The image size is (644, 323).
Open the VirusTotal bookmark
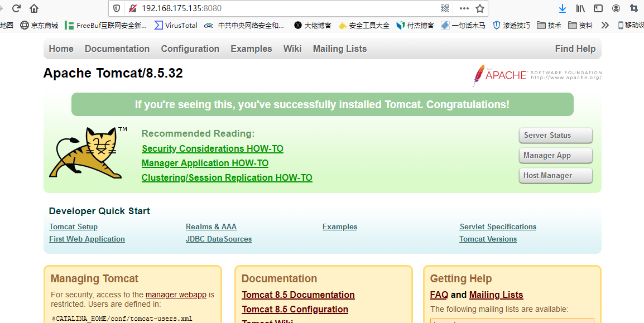176,26
